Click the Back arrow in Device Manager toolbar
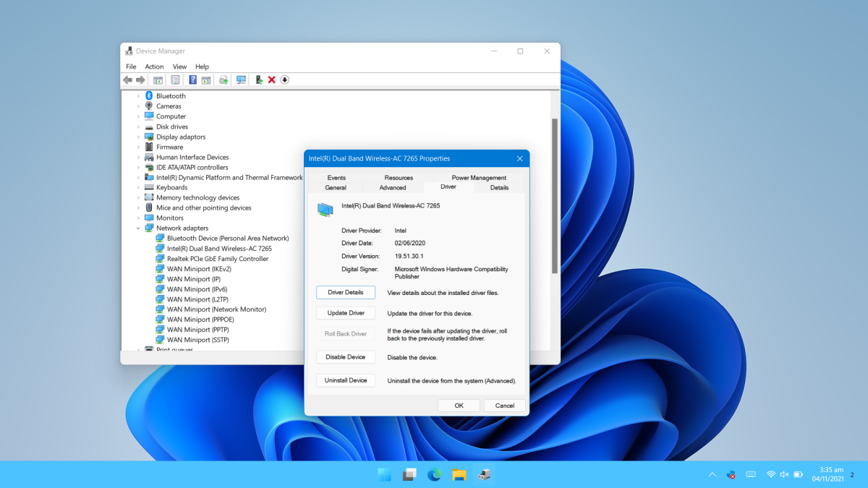This screenshot has height=488, width=868. point(127,80)
